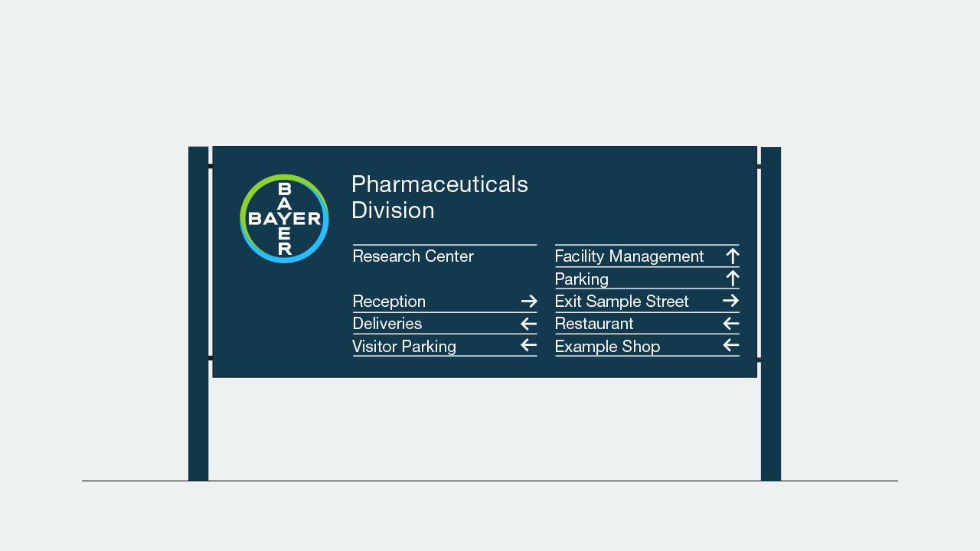The height and width of the screenshot is (551, 980).
Task: Click the Exit Sample Street text
Action: tap(622, 302)
